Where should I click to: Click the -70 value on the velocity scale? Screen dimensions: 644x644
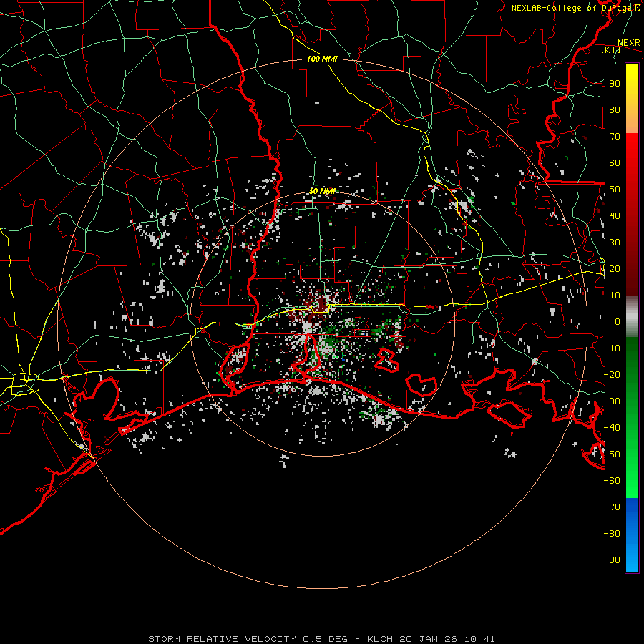612,507
